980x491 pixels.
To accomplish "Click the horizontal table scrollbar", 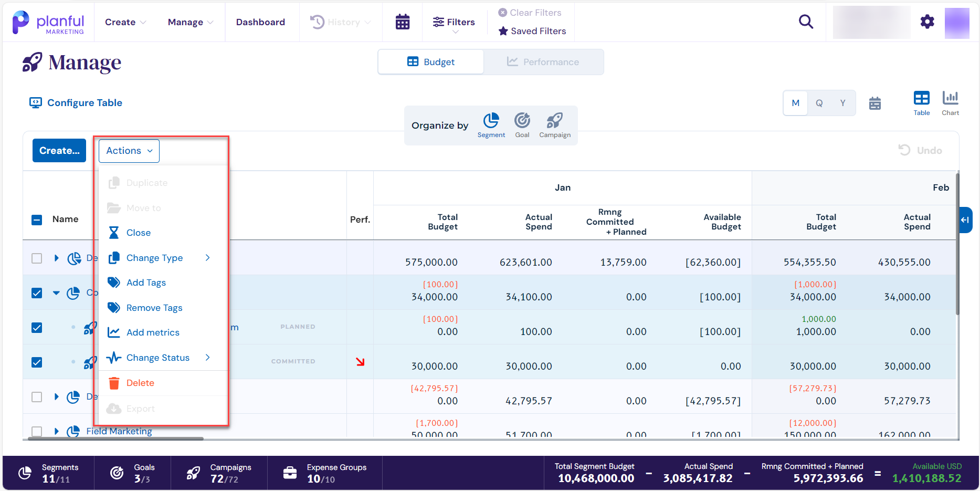I will click(x=115, y=438).
